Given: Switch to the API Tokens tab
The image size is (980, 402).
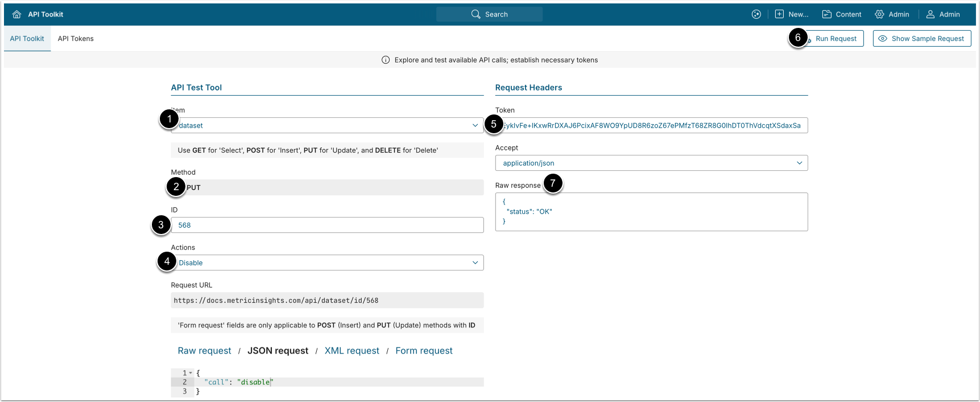Looking at the screenshot, I should (76, 39).
